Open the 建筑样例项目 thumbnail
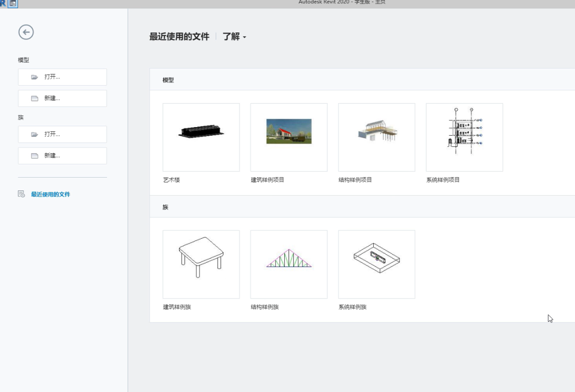This screenshot has height=392, width=575. pos(289,137)
